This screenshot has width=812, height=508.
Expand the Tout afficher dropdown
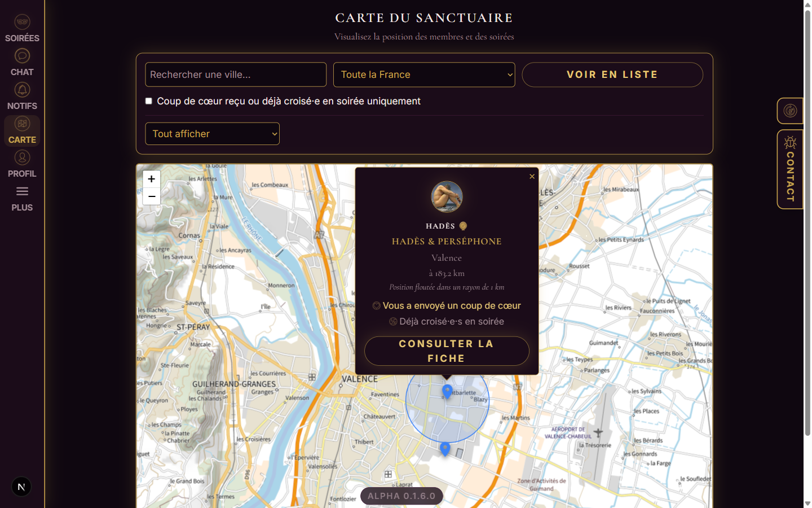coord(213,134)
